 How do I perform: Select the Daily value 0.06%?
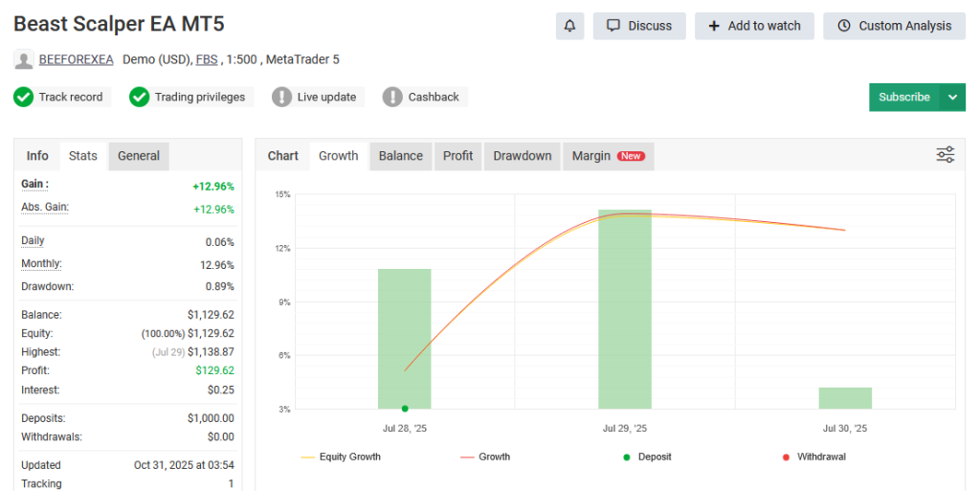pos(220,242)
